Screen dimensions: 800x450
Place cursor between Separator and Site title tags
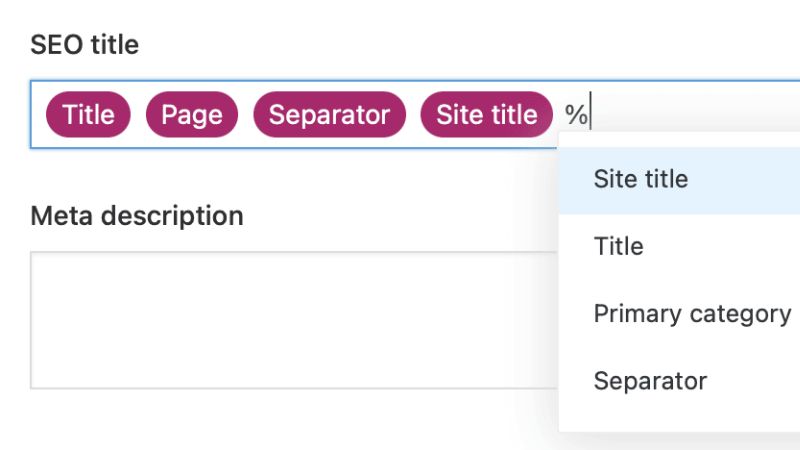point(413,115)
